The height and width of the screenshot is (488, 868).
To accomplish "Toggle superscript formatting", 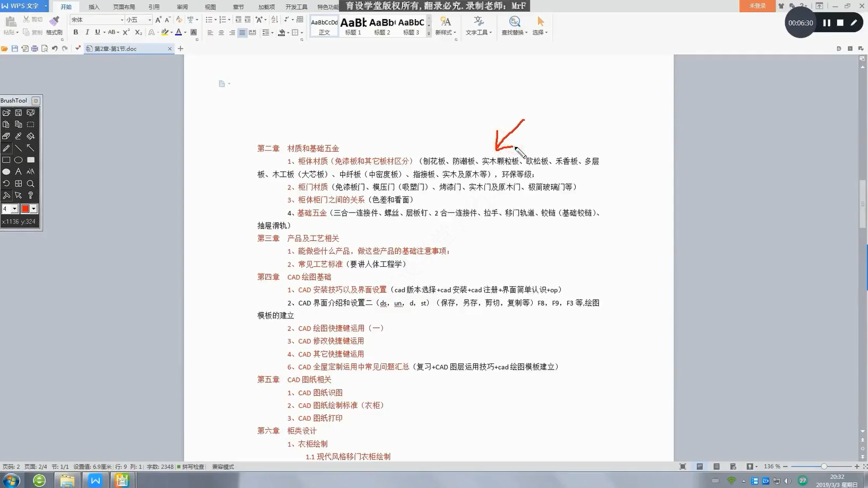I will tap(126, 32).
